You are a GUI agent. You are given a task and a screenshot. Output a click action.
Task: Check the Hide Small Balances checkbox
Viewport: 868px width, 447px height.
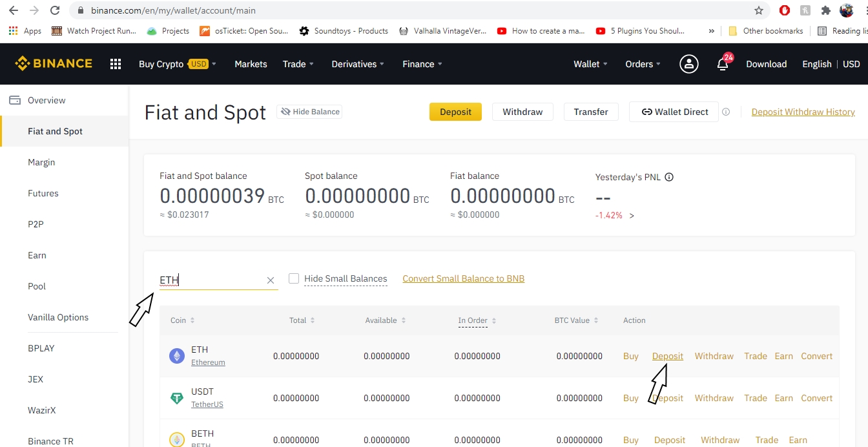pos(294,278)
